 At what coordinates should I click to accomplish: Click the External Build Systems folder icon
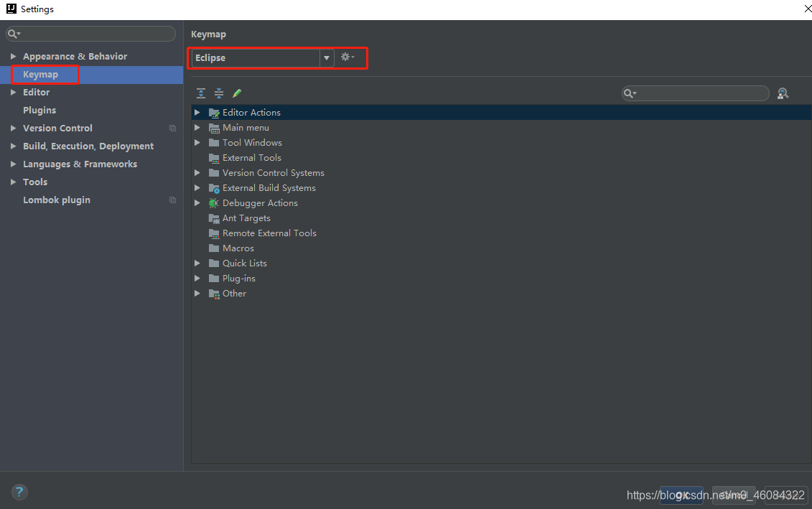pyautogui.click(x=214, y=188)
